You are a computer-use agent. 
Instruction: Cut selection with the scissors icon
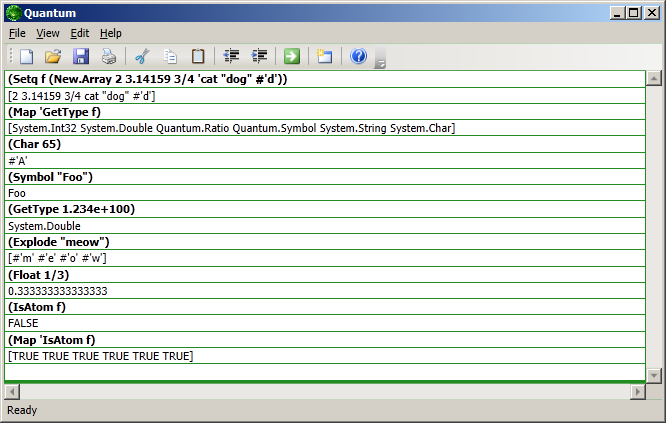coord(142,56)
